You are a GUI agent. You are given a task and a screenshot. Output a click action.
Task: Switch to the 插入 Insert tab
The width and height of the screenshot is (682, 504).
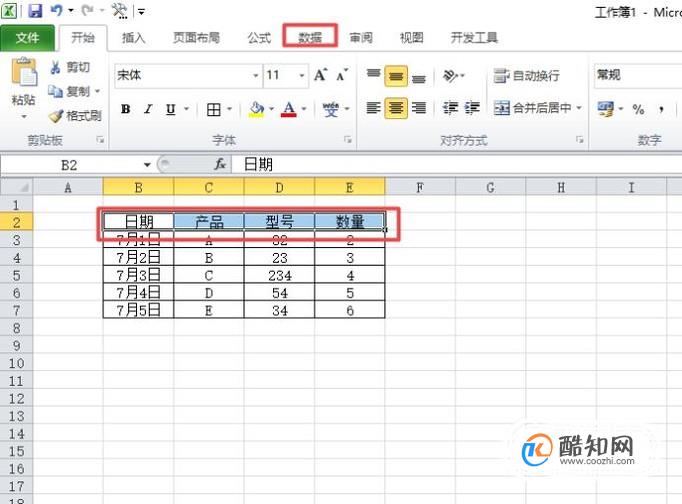pos(134,38)
